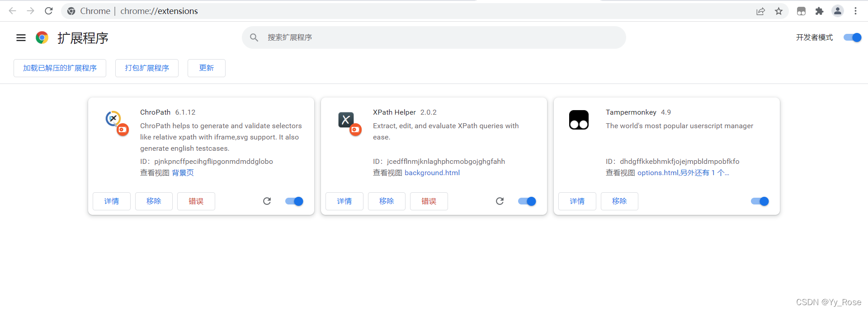Viewport: 868px width, 311px height.
Task: Disable the ChroPath extension toggle
Action: [x=294, y=201]
